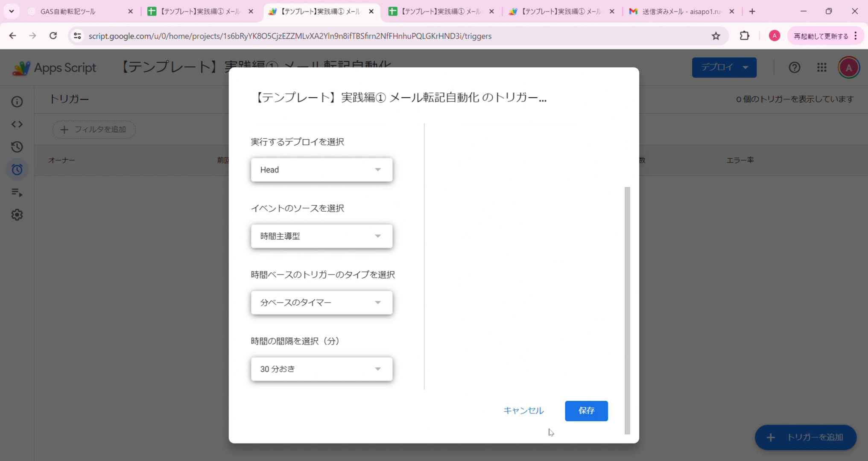Switch to the 送信済みメール Gmail tab

pos(679,12)
